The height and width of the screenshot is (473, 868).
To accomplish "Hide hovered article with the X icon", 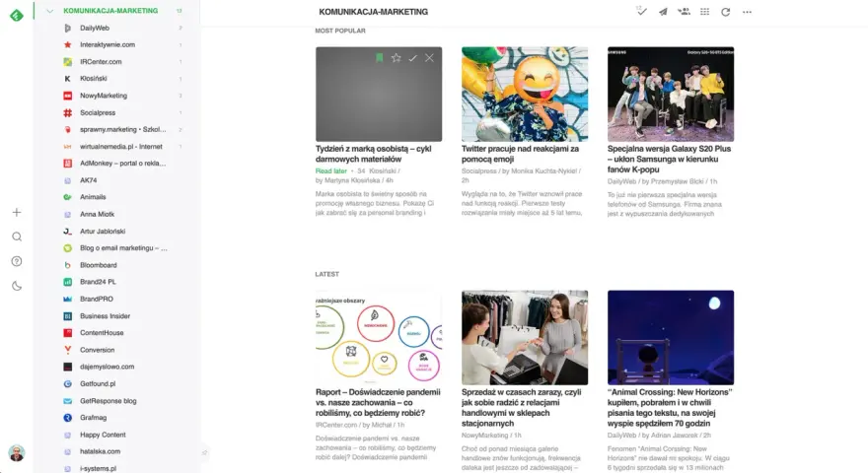I will 429,57.
